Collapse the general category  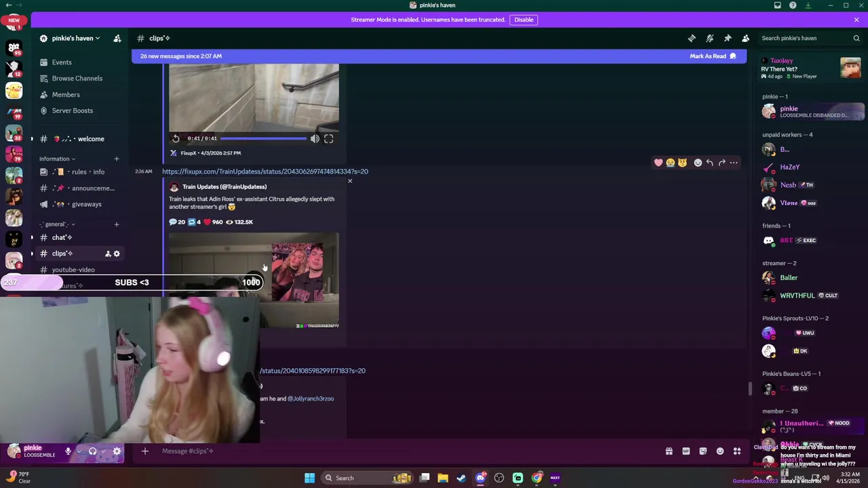(x=57, y=224)
